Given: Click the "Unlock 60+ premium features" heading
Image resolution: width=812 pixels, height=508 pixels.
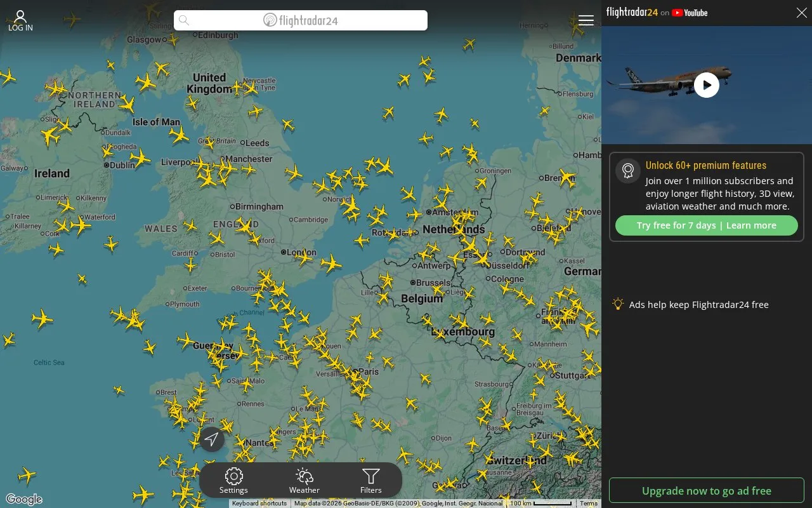Looking at the screenshot, I should (706, 166).
